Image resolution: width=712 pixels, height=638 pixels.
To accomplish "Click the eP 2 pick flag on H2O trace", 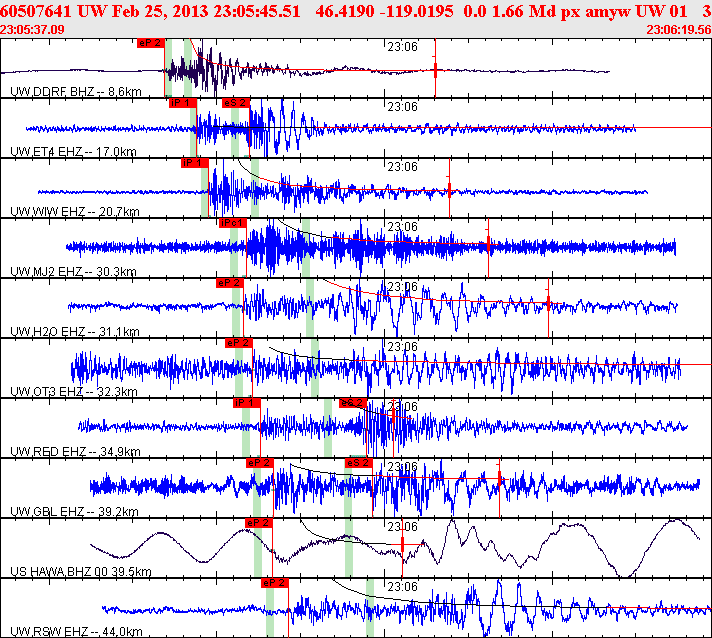I will pyautogui.click(x=230, y=283).
